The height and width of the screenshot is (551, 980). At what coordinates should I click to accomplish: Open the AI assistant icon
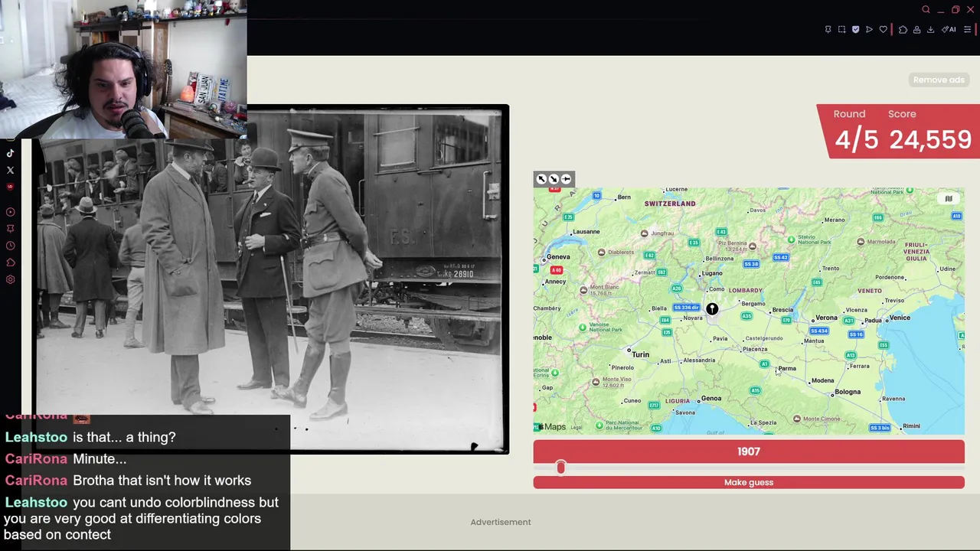949,30
